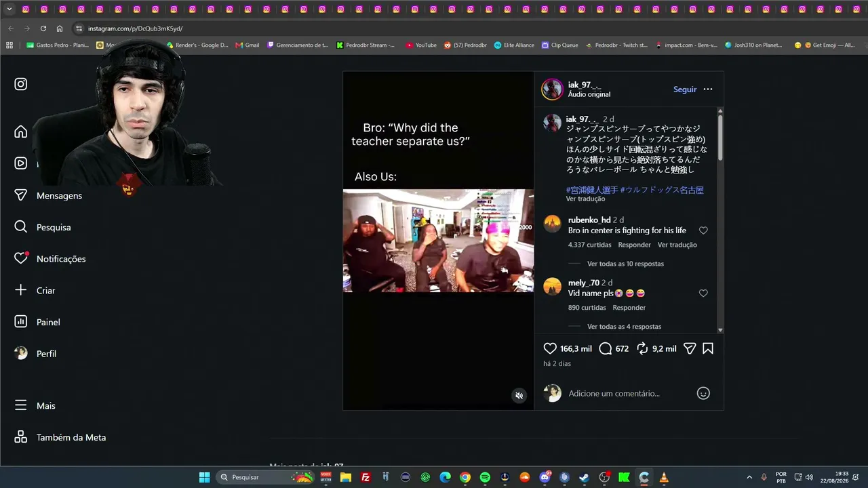
Task: Open FileZilla from the taskbar
Action: click(366, 477)
